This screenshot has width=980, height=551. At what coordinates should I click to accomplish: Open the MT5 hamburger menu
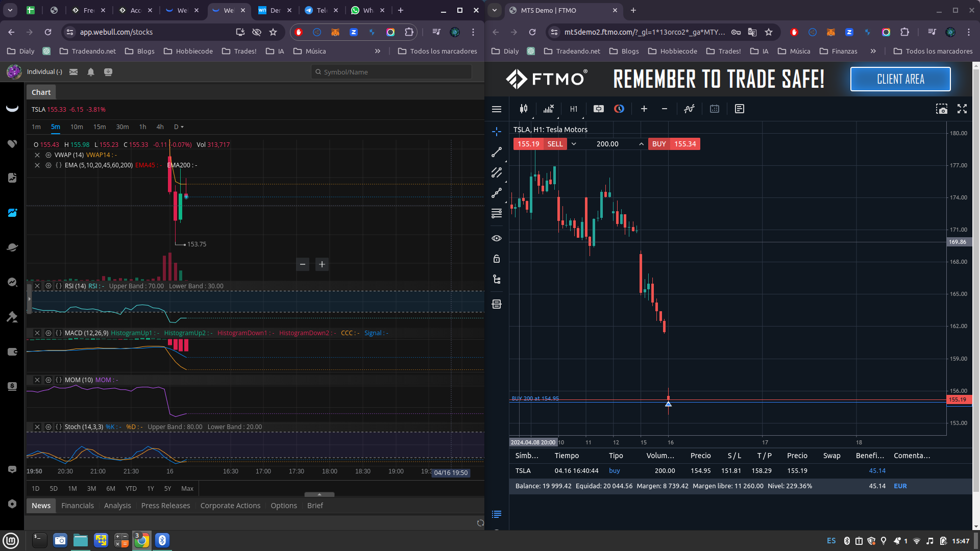click(x=497, y=109)
